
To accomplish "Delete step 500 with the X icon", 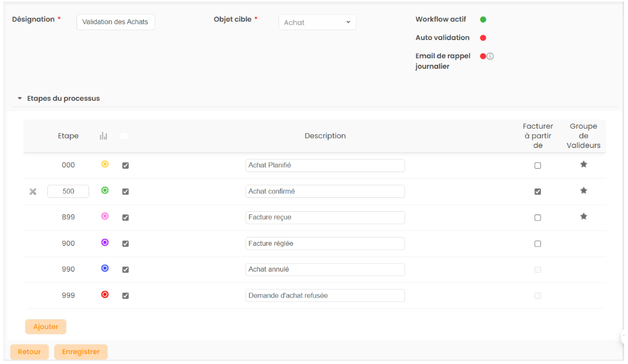I will coord(33,191).
